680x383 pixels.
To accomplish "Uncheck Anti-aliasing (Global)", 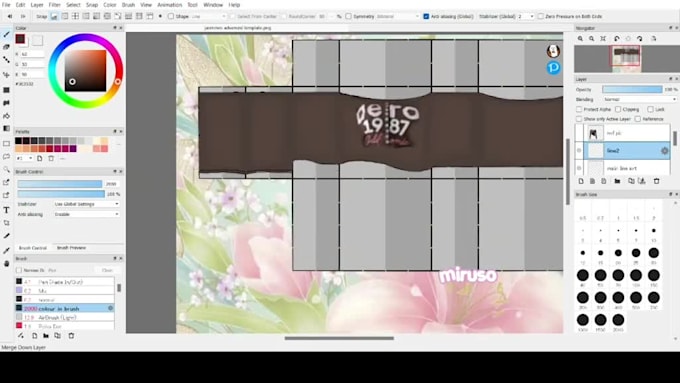I will (x=426, y=16).
